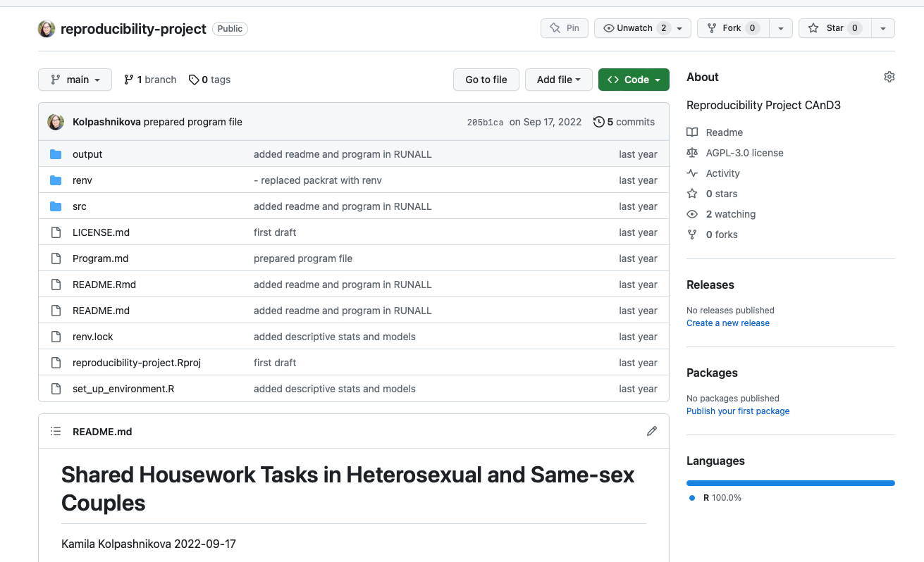Screen dimensions: 924x562
Task: Click the src folder icon
Action: (x=56, y=206)
